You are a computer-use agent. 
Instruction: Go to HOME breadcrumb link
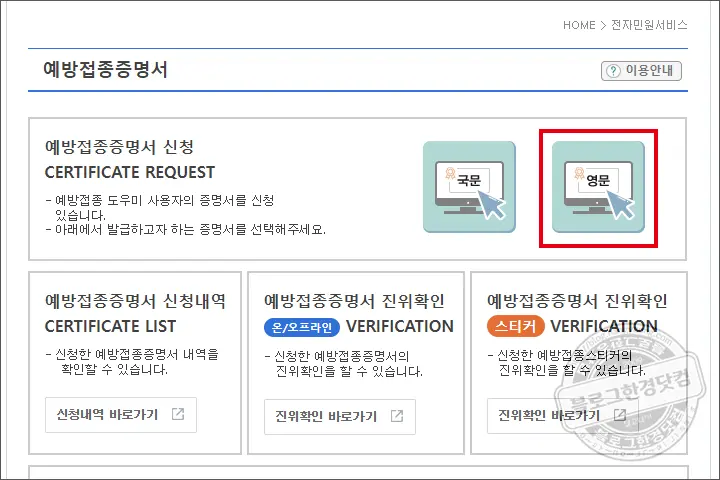coord(579,25)
